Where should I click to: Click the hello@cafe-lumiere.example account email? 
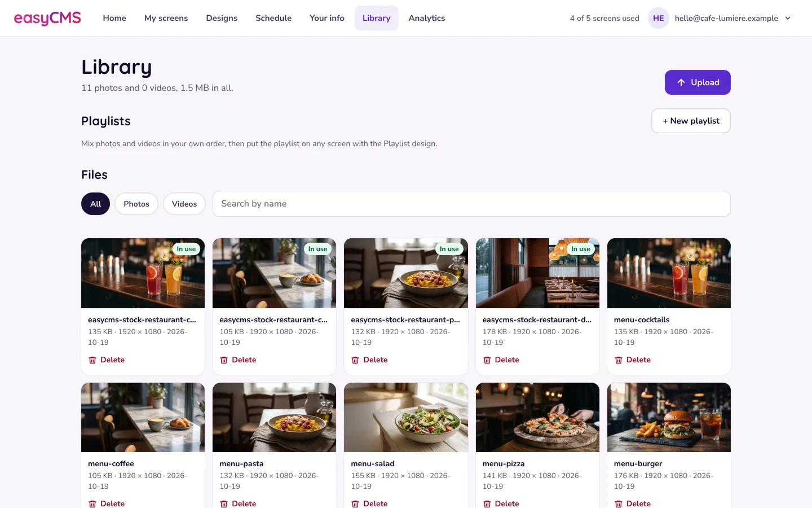726,18
